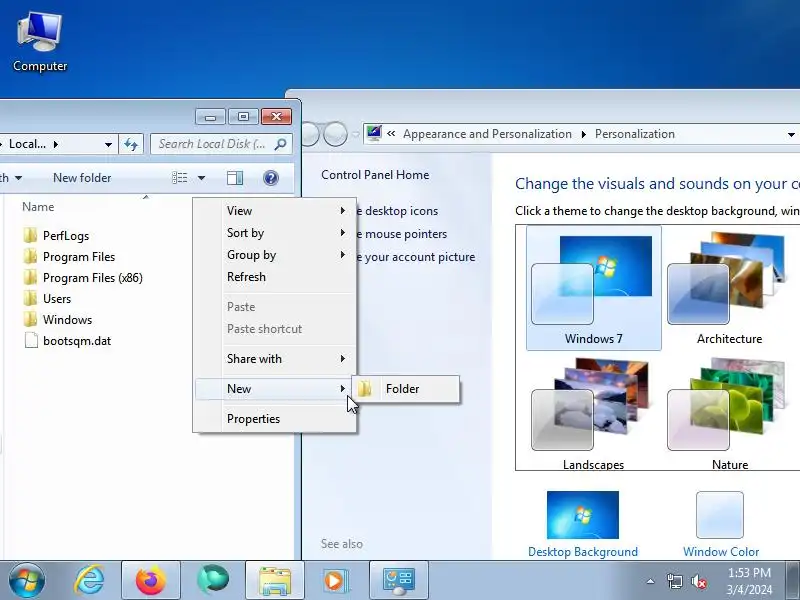800x600 pixels.
Task: Click the network tray icon
Action: click(674, 581)
